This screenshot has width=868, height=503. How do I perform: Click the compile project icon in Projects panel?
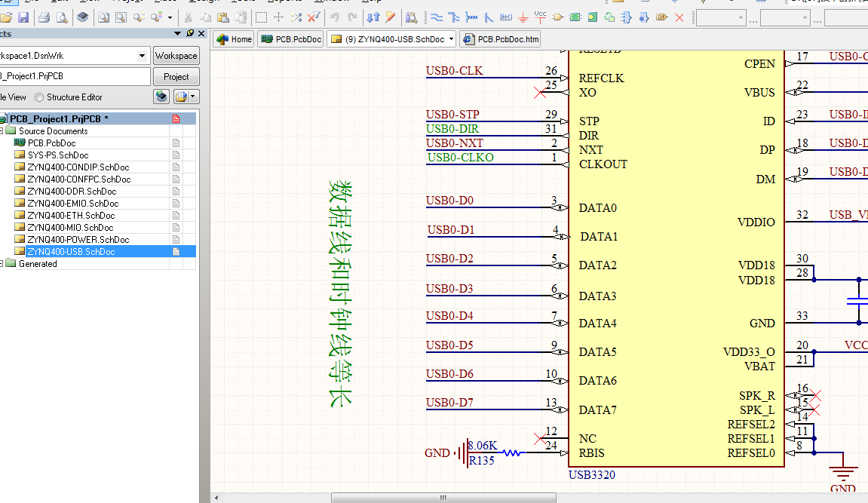[x=161, y=97]
